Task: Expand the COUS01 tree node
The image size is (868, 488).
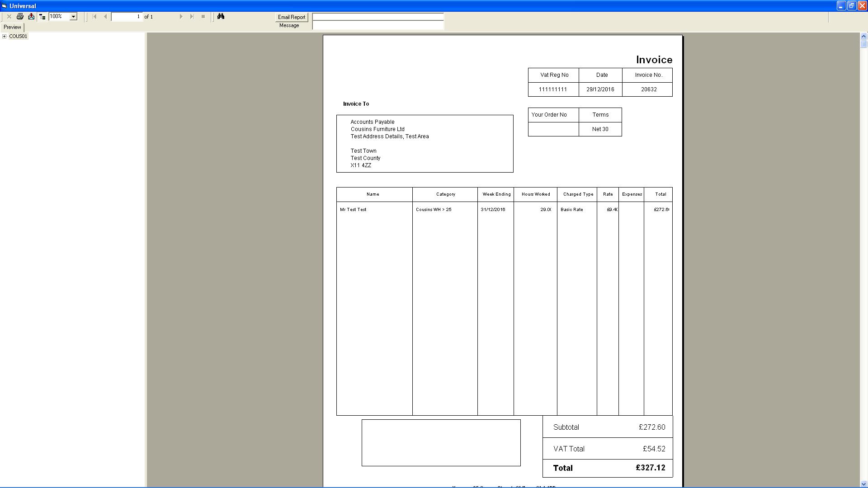Action: click(x=5, y=37)
